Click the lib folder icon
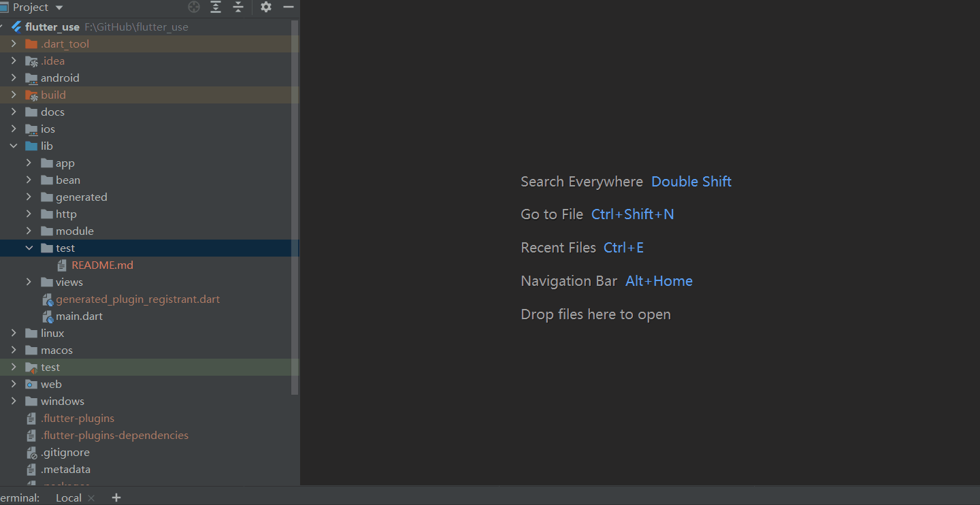 pos(31,146)
